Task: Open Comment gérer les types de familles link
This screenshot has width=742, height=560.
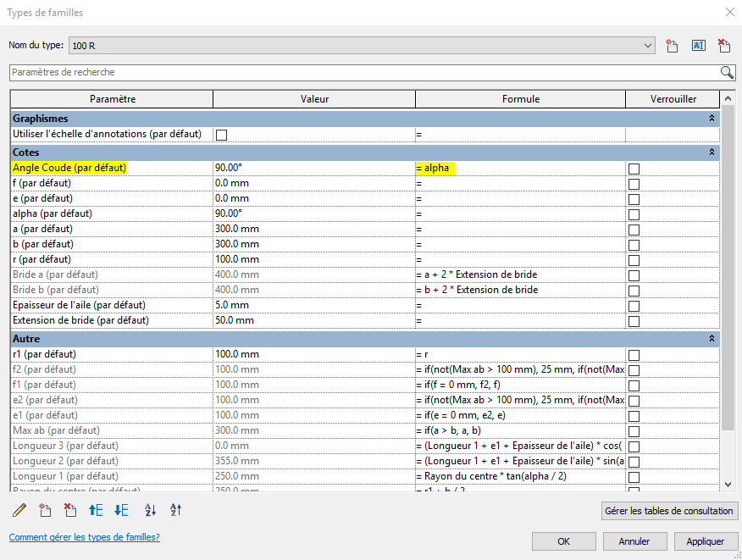Action: [84, 537]
